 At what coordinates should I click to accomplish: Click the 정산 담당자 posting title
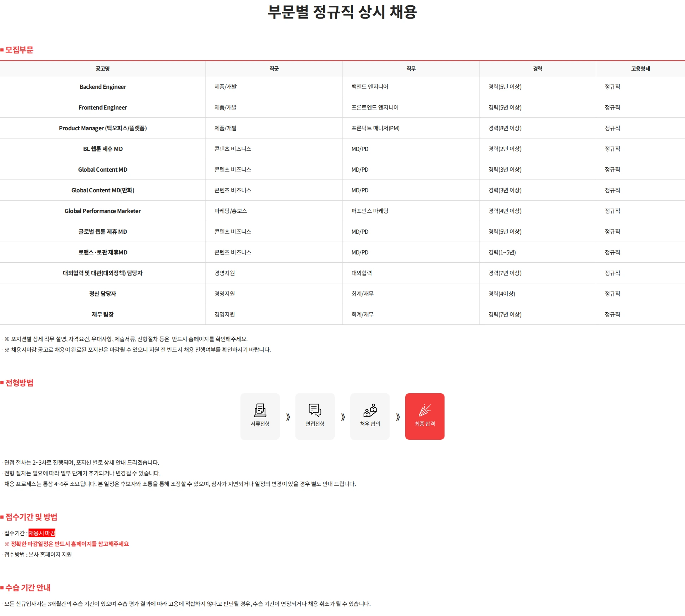coord(103,294)
